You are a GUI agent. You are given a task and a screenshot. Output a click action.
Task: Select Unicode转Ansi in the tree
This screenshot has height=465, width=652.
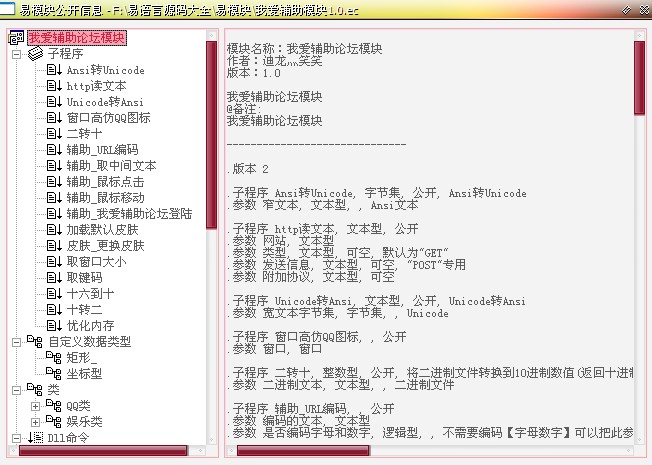coord(105,102)
